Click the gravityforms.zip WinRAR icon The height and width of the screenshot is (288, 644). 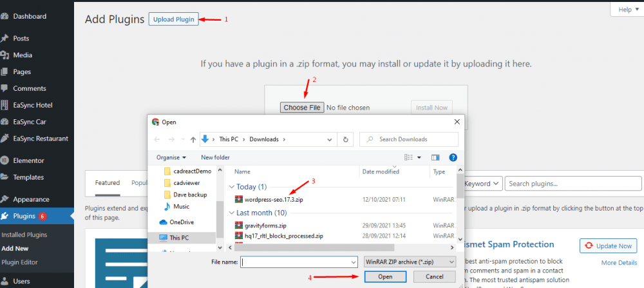(239, 226)
